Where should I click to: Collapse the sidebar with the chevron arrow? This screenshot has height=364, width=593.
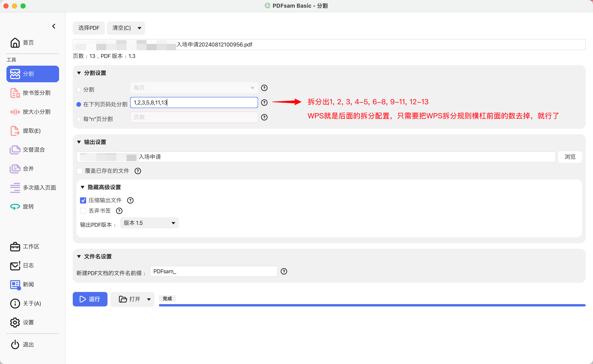pos(54,26)
